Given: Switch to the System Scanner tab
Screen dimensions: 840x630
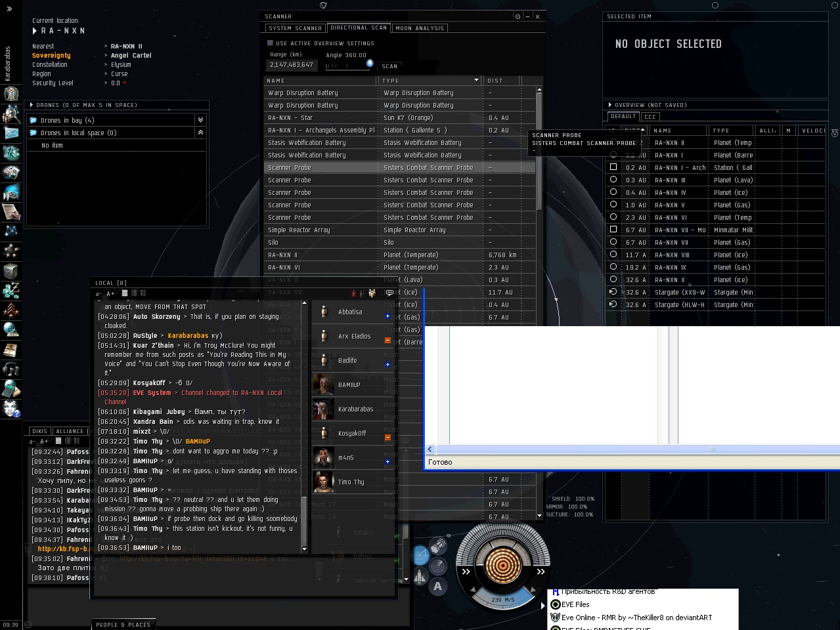Looking at the screenshot, I should (295, 28).
